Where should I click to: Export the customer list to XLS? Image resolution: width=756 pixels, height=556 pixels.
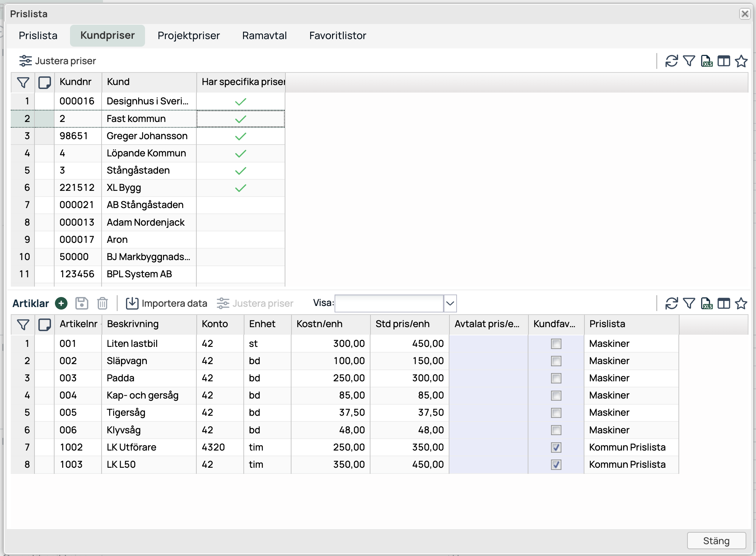pos(706,61)
